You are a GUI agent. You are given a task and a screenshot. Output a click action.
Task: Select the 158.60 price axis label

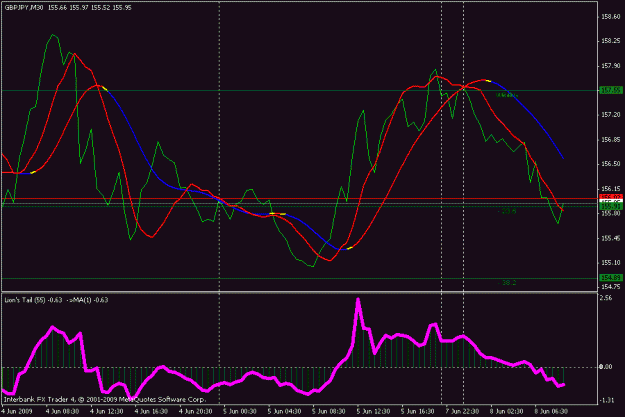tap(611, 17)
